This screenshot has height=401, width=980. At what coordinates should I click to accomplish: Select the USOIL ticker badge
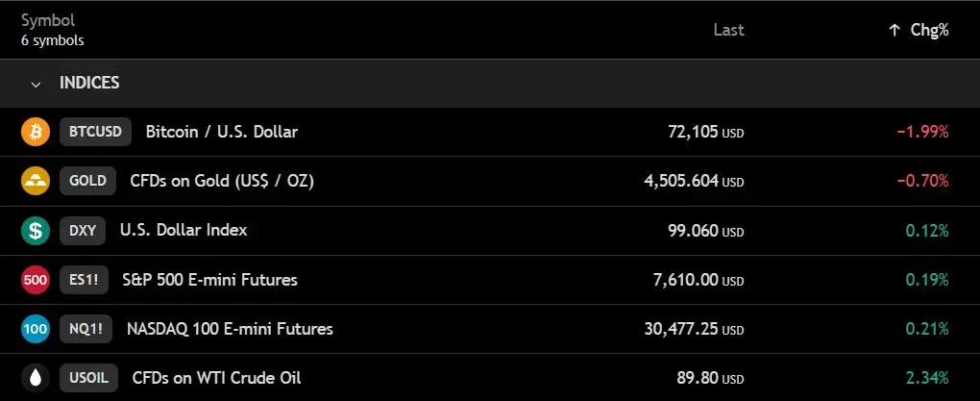click(x=88, y=378)
